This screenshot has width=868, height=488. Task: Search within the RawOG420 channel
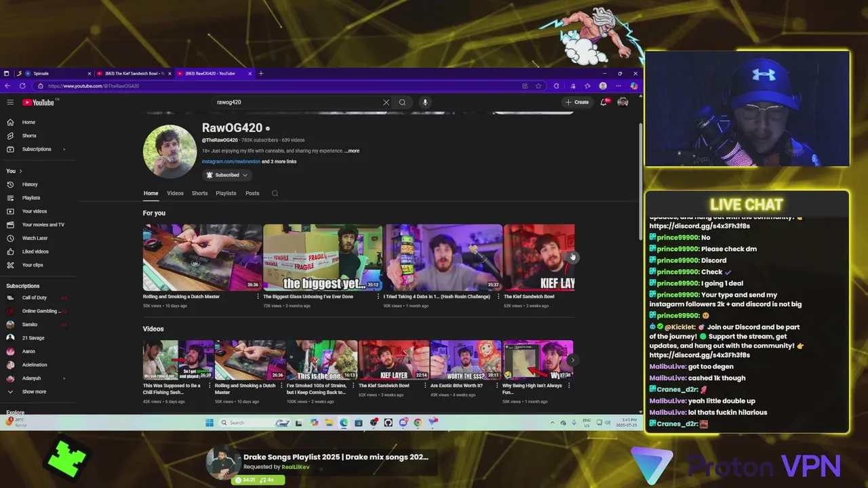[275, 193]
